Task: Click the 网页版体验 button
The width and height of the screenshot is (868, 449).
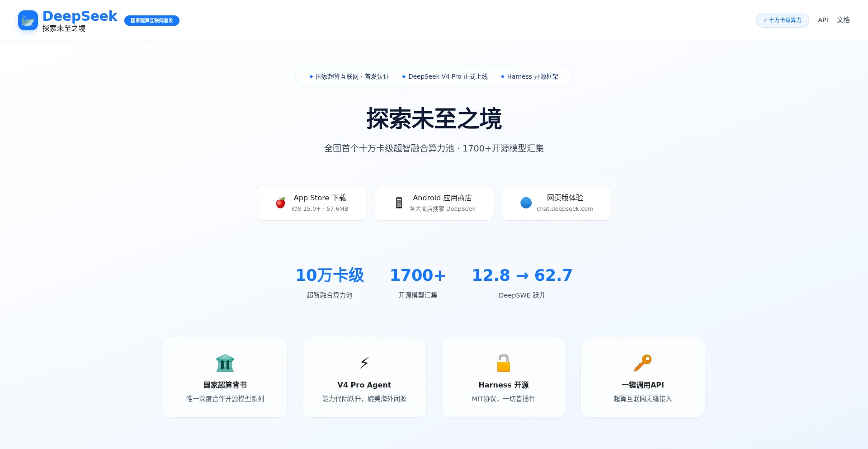Action: 557,203
